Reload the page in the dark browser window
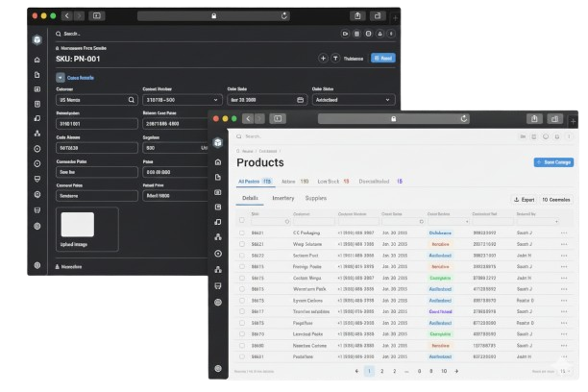This screenshot has width=588, height=392. click(x=284, y=15)
